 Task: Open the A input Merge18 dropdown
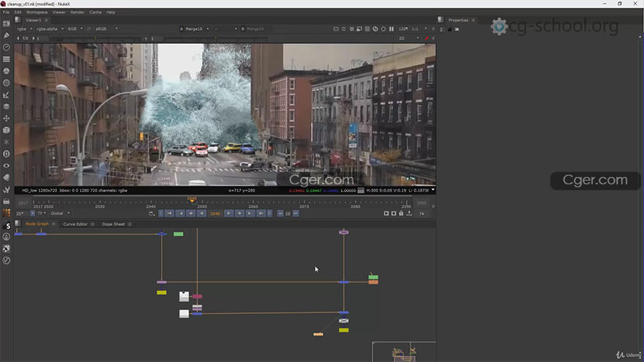197,29
